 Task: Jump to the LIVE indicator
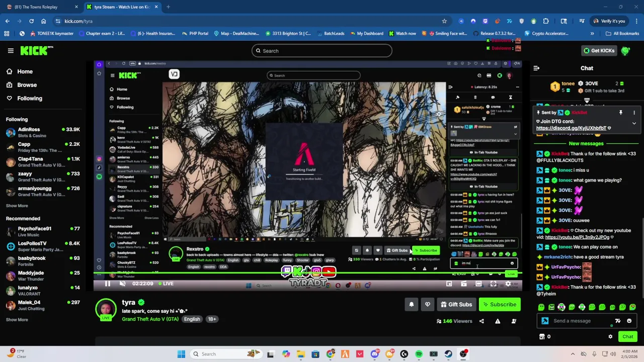(165, 284)
